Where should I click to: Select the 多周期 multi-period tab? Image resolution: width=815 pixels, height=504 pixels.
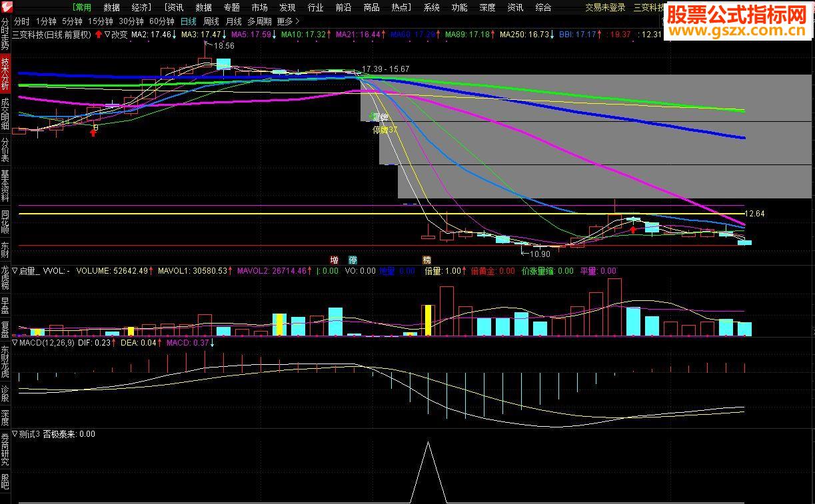259,21
